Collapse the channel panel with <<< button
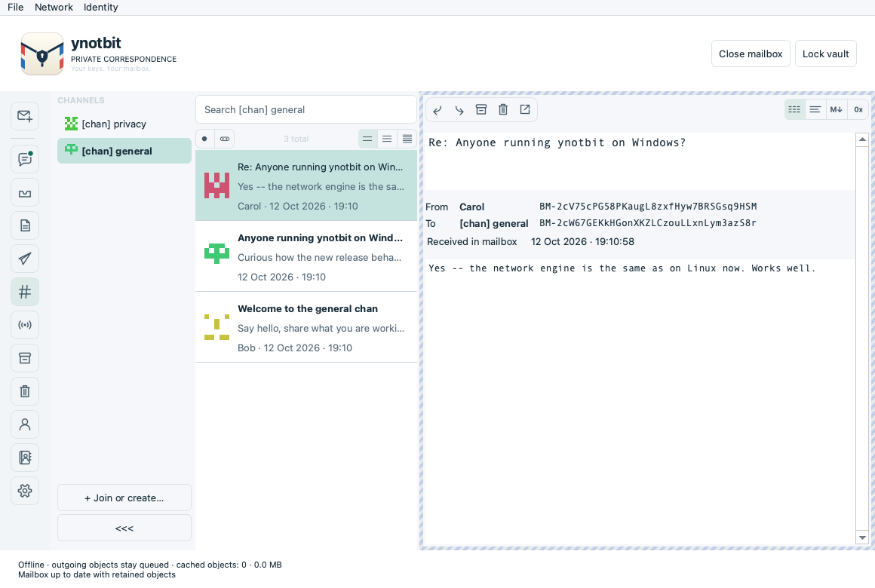The width and height of the screenshot is (875, 588). tap(124, 528)
